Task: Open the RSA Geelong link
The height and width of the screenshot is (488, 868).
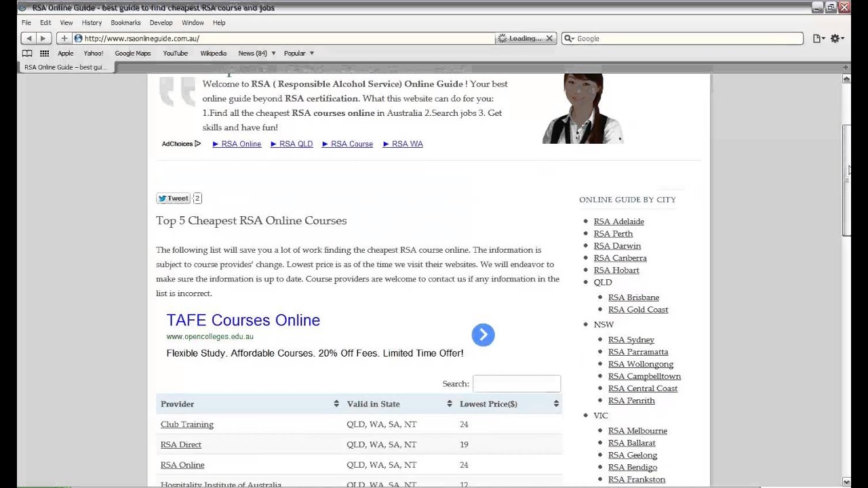Action: [633, 455]
